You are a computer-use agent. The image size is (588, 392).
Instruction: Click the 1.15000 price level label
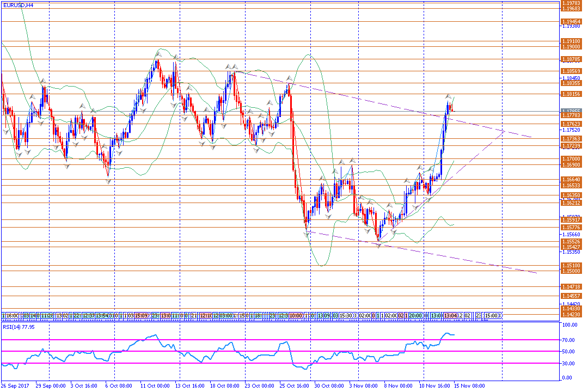571,271
